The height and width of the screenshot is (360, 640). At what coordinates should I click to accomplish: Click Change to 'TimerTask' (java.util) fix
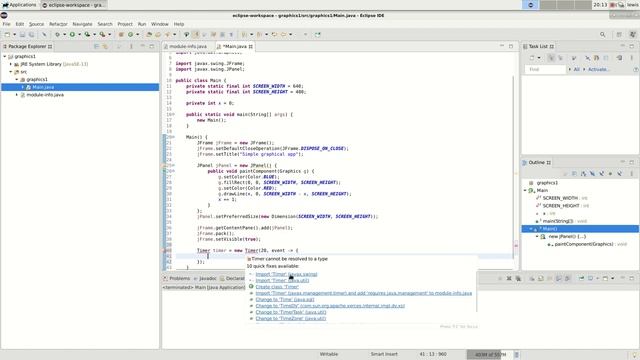coord(291,312)
